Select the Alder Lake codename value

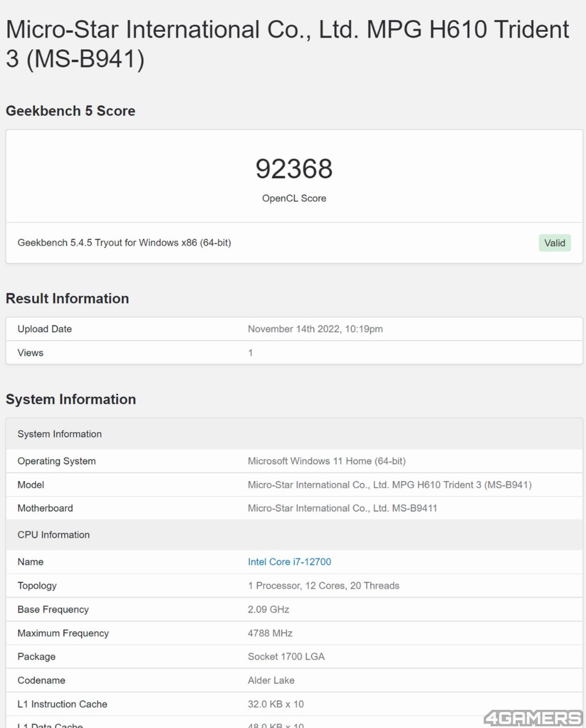pyautogui.click(x=271, y=681)
